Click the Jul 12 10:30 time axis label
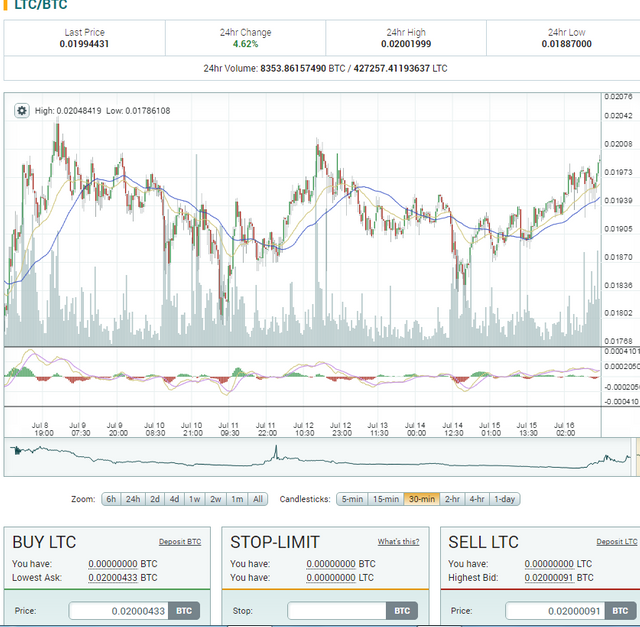 point(304,429)
